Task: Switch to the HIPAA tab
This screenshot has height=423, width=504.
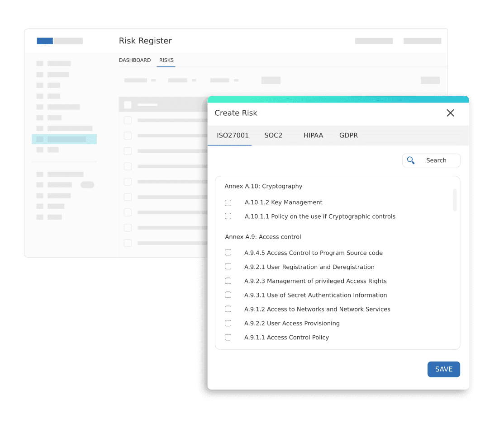Action: (314, 135)
